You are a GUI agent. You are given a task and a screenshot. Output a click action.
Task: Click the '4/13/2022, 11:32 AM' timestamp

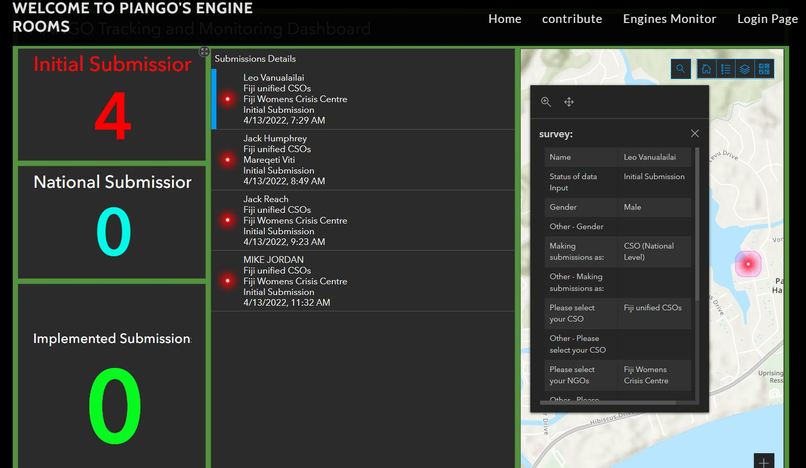coord(287,303)
